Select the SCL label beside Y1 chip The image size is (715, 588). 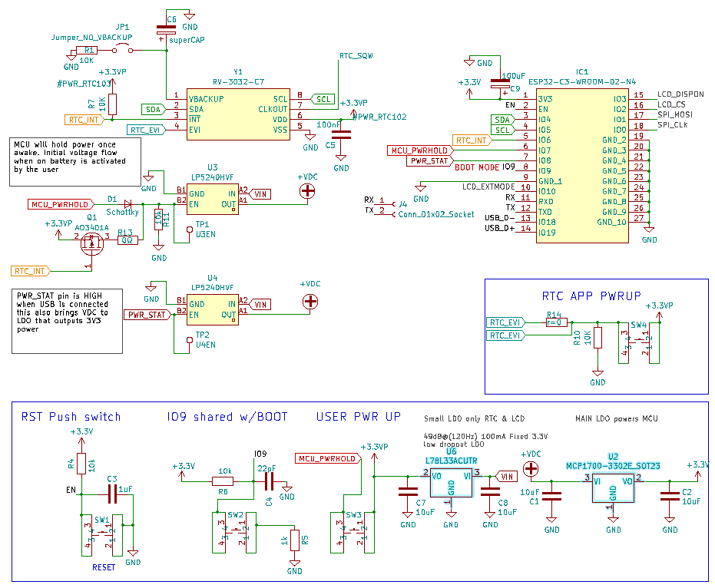tap(323, 99)
